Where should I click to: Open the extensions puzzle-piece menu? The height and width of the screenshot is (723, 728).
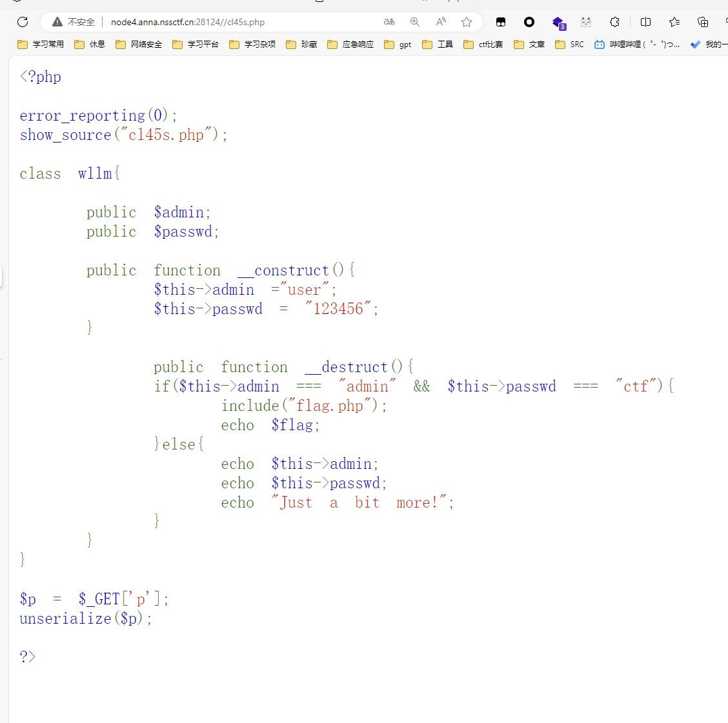614,22
